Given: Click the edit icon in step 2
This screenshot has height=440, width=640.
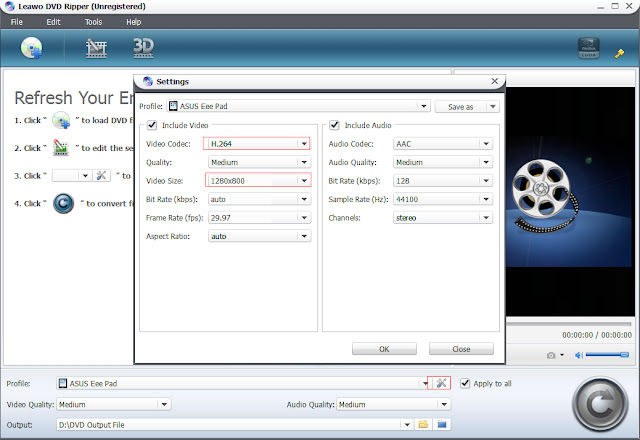Looking at the screenshot, I should pos(61,148).
